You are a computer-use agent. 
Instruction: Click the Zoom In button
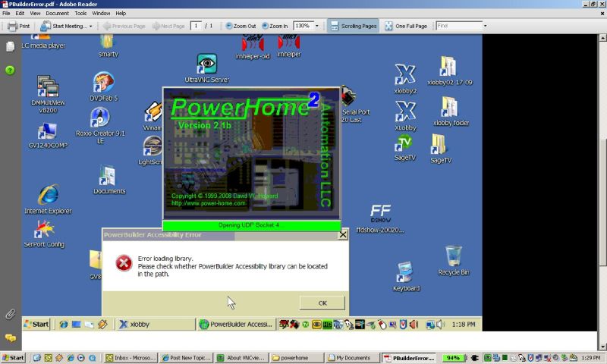click(x=275, y=26)
